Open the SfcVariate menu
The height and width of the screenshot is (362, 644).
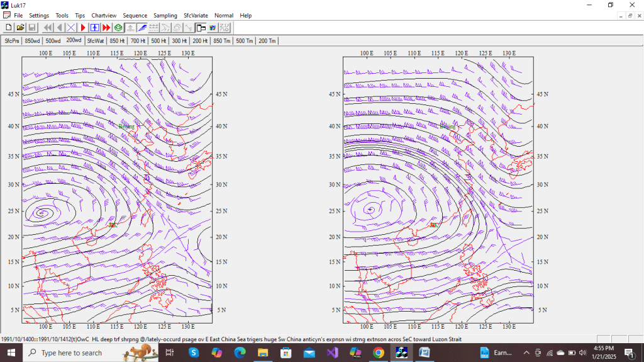196,15
